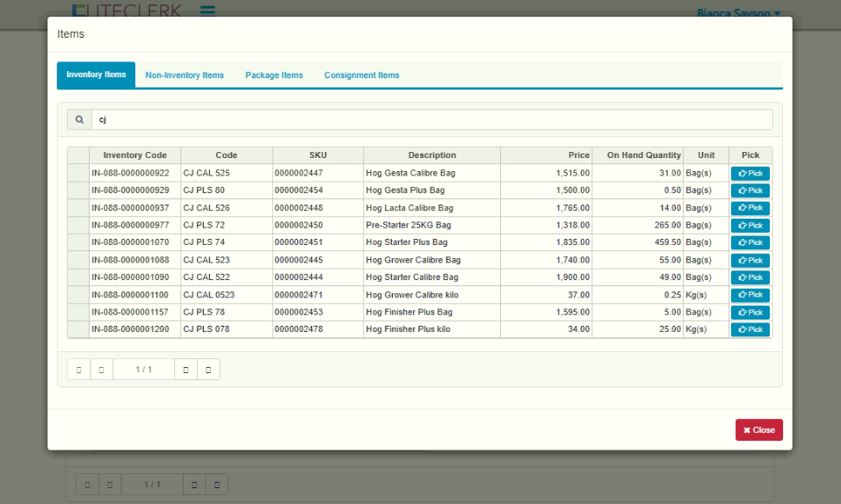
Task: Pick the Pre-Starter 25KG Bag item
Action: click(750, 226)
